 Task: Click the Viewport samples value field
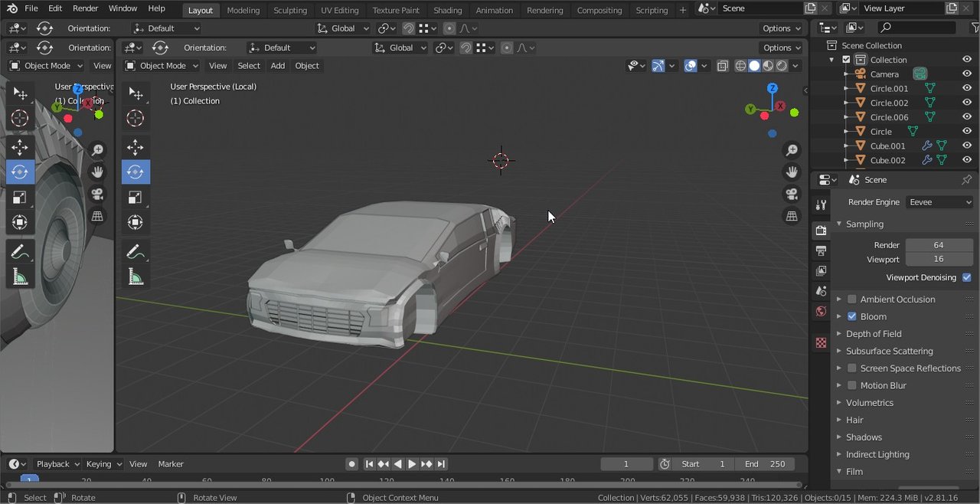coord(939,259)
